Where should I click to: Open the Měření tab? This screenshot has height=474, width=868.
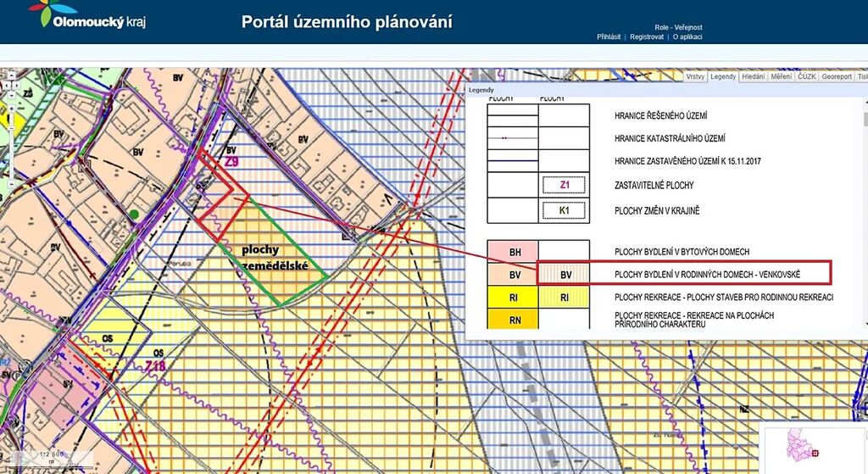pos(781,76)
